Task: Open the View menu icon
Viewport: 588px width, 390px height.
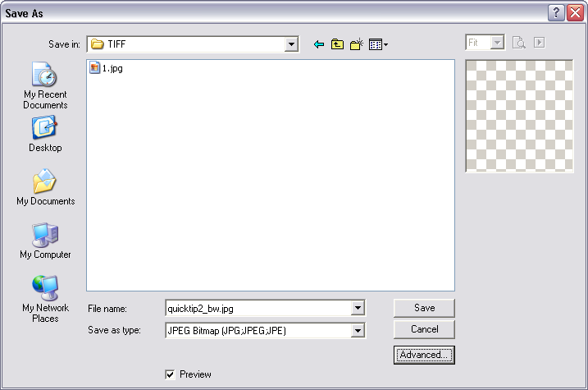Action: click(x=377, y=44)
